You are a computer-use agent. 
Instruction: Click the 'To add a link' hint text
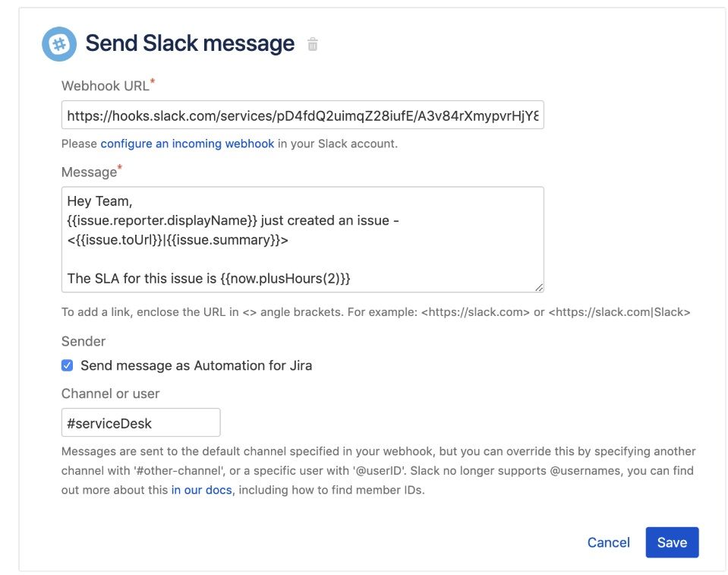pyautogui.click(x=376, y=312)
